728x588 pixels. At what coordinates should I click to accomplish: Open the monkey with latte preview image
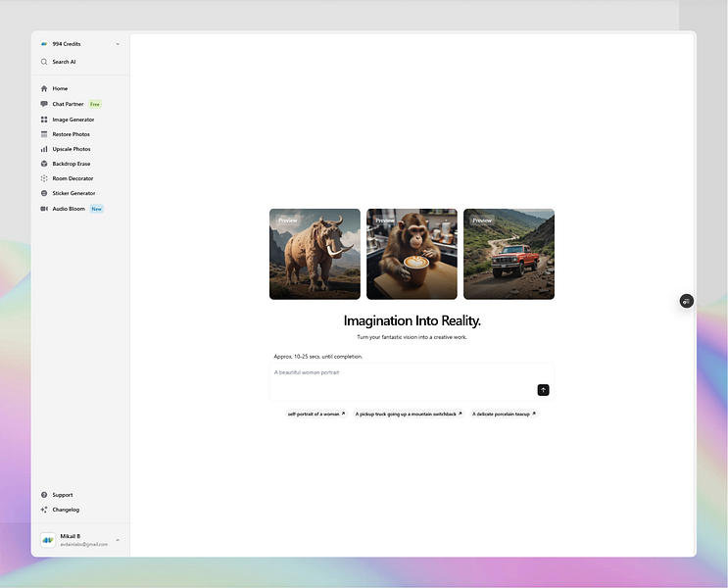[412, 254]
